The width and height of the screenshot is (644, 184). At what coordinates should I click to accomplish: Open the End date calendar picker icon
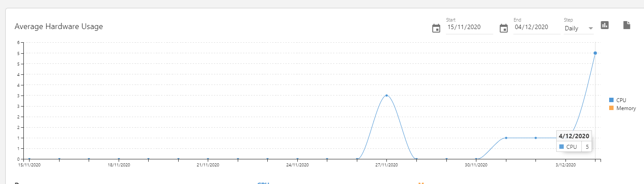pyautogui.click(x=504, y=28)
